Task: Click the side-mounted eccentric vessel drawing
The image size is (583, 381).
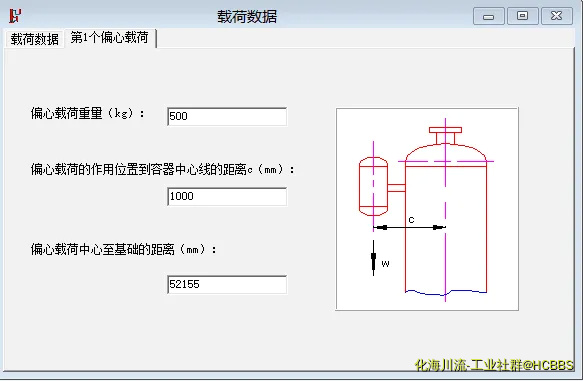Action: click(374, 186)
